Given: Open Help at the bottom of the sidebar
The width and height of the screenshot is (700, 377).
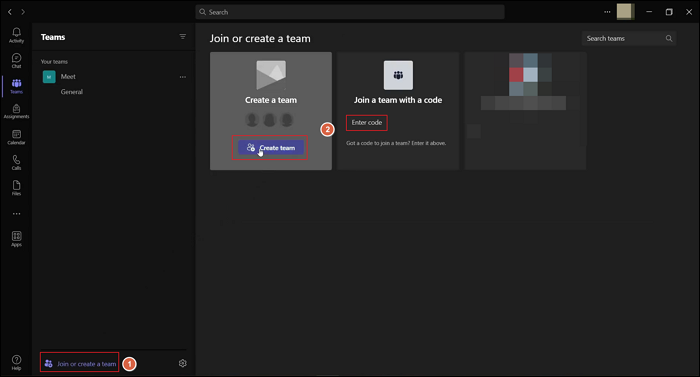Looking at the screenshot, I should tap(17, 363).
